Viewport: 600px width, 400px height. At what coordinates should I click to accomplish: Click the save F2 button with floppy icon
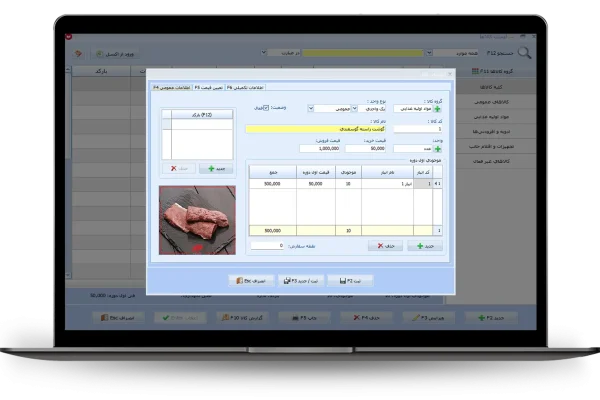click(x=349, y=282)
